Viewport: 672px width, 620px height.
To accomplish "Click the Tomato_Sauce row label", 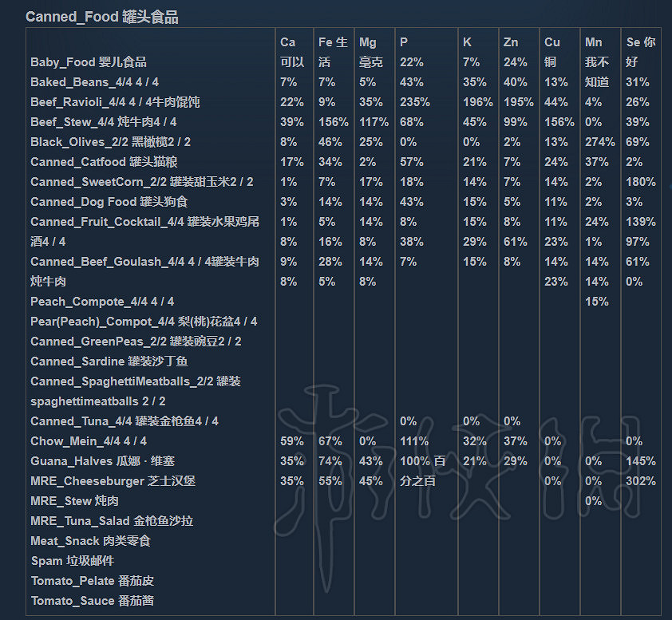I will (x=93, y=601).
